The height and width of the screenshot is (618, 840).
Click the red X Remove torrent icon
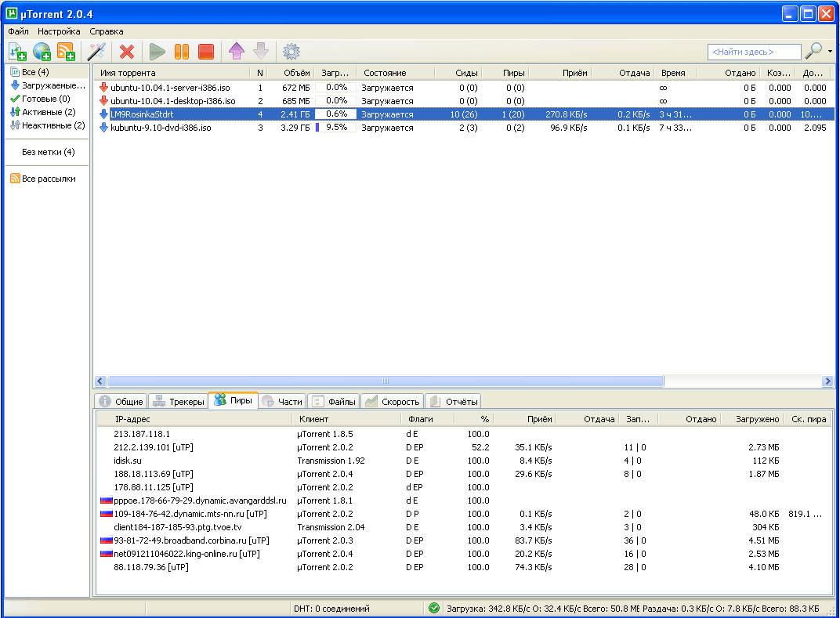pyautogui.click(x=127, y=52)
